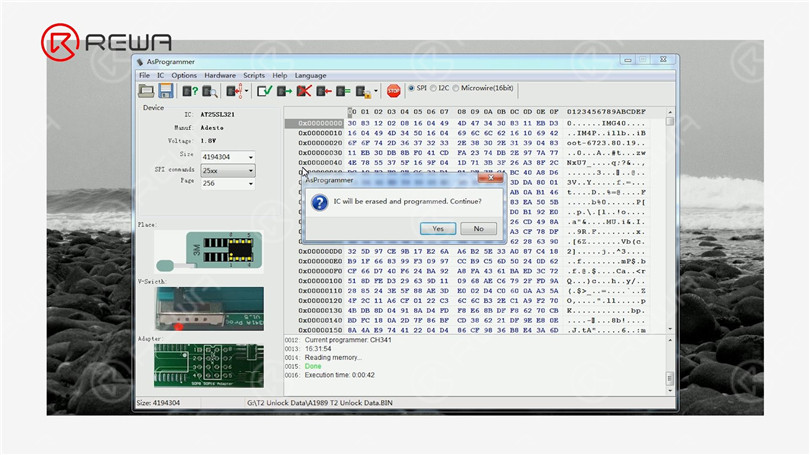810x455 pixels.
Task: Click the log panel scrollbar thumb
Action: click(x=669, y=379)
